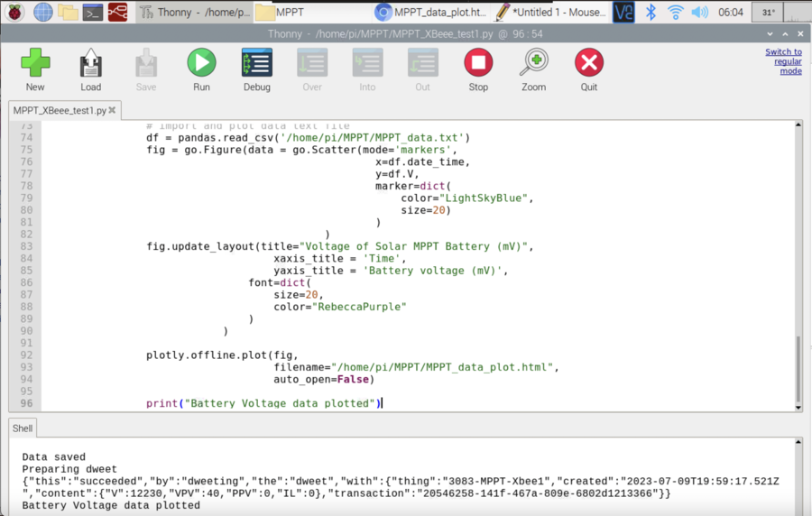Select the Shell panel tab
Image resolution: width=812 pixels, height=516 pixels.
(23, 428)
